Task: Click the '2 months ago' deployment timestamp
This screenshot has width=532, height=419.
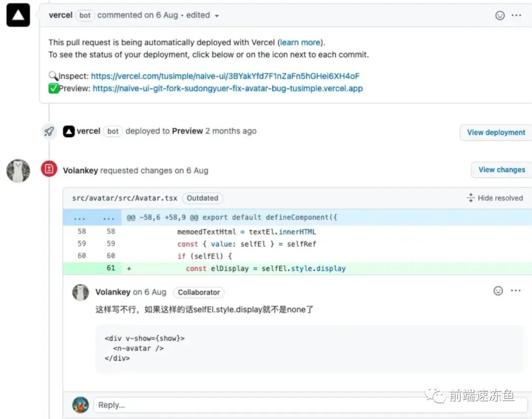Action: click(231, 131)
